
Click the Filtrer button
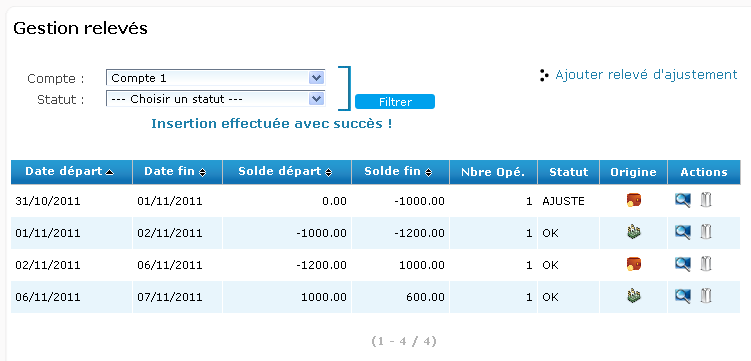(395, 102)
